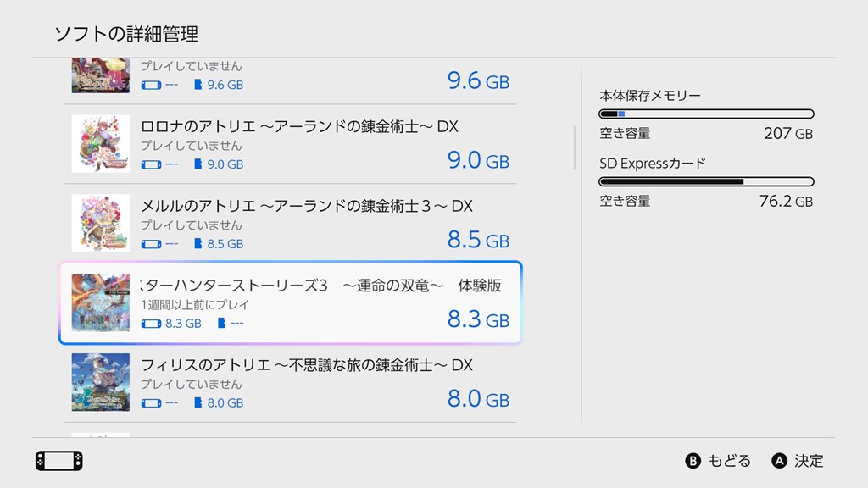
Task: Click the 本体保存メモリー storage usage bar
Action: (x=706, y=114)
